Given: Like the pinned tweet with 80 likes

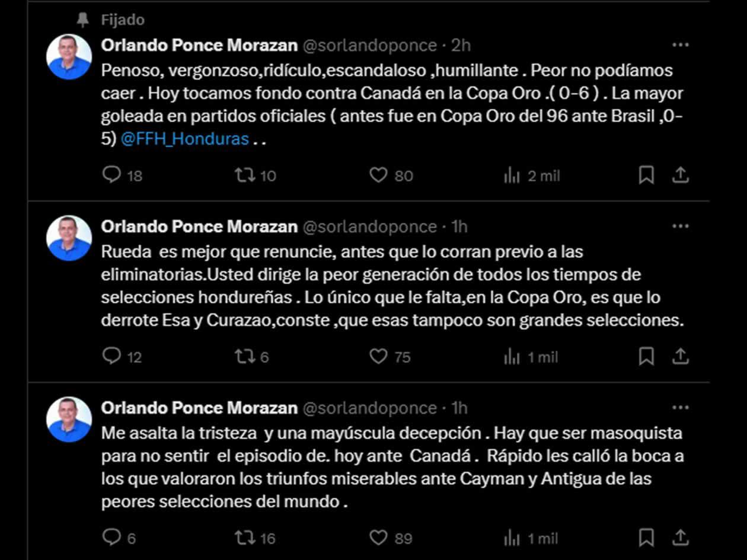Looking at the screenshot, I should click(x=378, y=175).
